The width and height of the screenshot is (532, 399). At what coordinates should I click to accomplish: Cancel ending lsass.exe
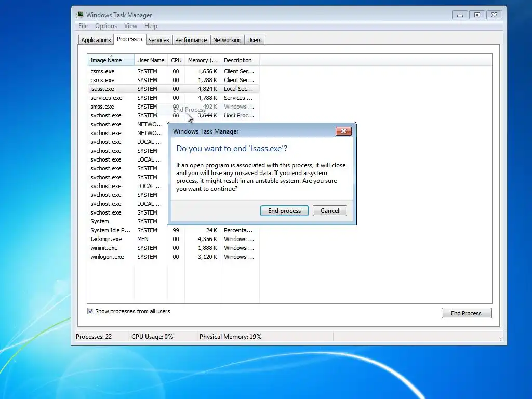(330, 211)
